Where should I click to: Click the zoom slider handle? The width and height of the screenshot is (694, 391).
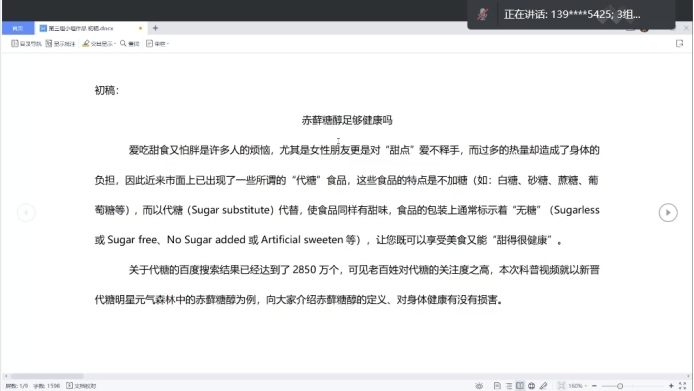[620, 386]
